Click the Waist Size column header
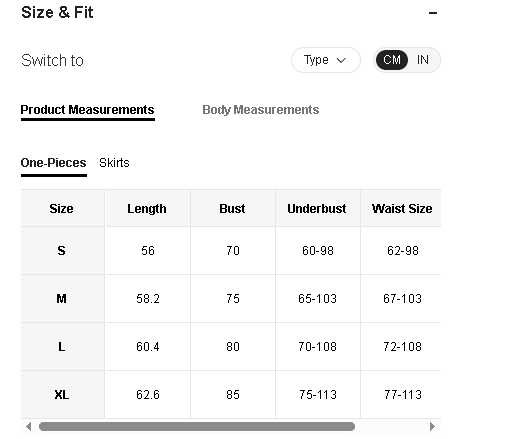The image size is (531, 439). pos(402,208)
